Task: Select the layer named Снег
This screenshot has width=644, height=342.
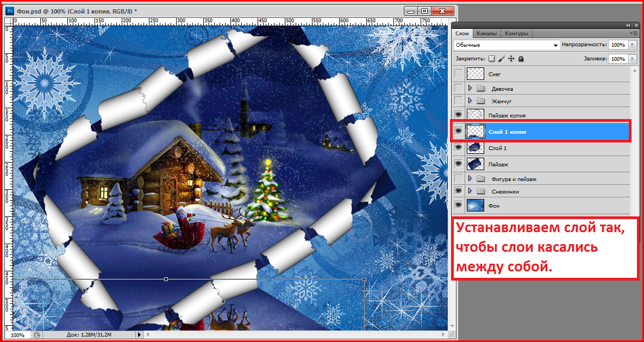Action: 495,74
